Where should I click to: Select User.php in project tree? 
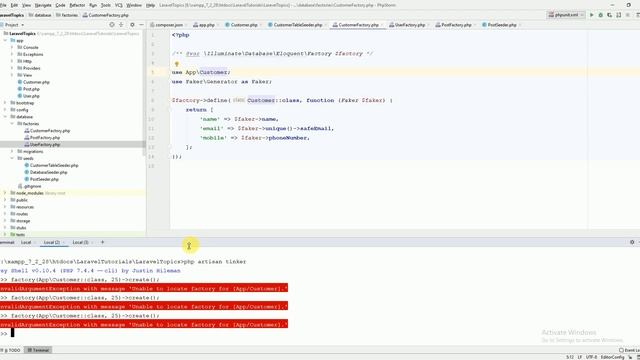(29, 96)
